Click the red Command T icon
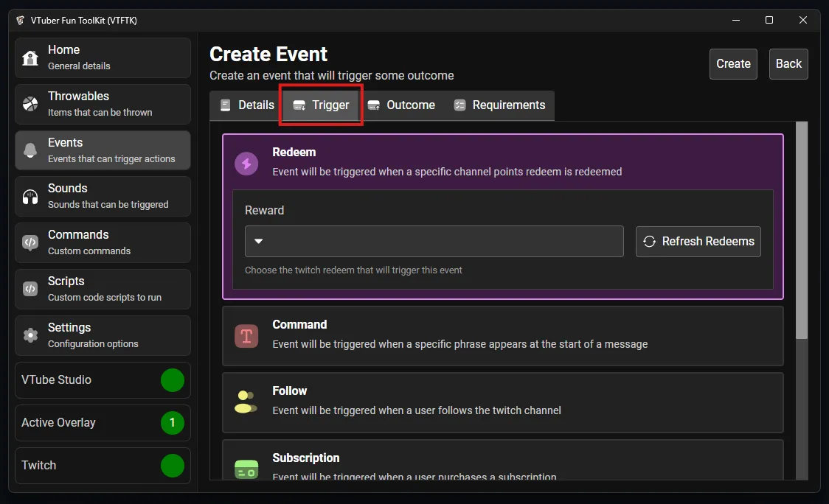Screen dimensions: 829x504 click(x=246, y=336)
